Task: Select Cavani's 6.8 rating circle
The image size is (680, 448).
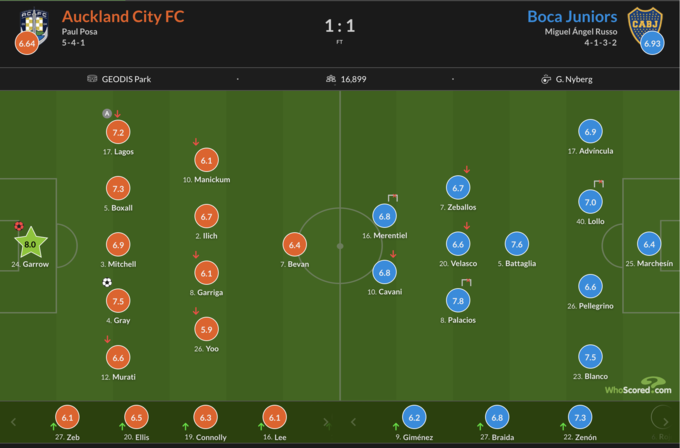Action: tap(384, 272)
